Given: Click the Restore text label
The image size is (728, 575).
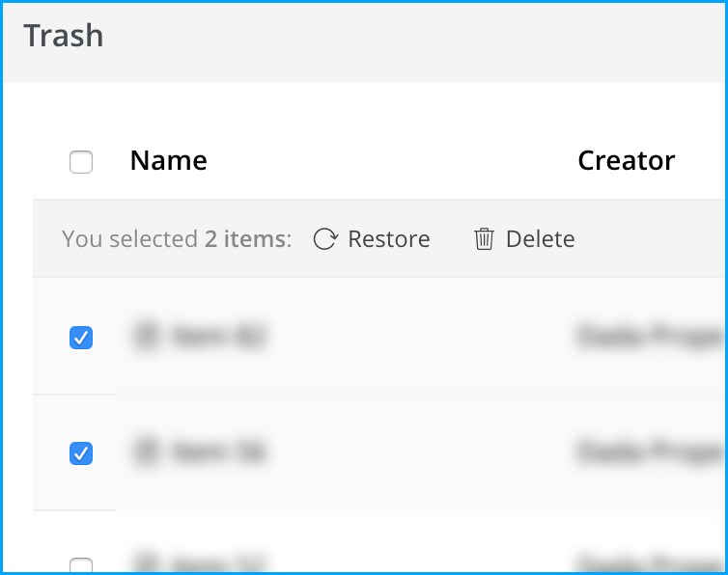Looking at the screenshot, I should coord(389,239).
